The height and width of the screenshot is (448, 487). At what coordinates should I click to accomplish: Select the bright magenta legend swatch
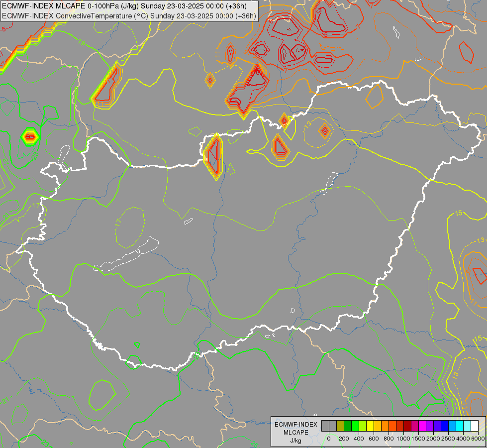click(423, 426)
